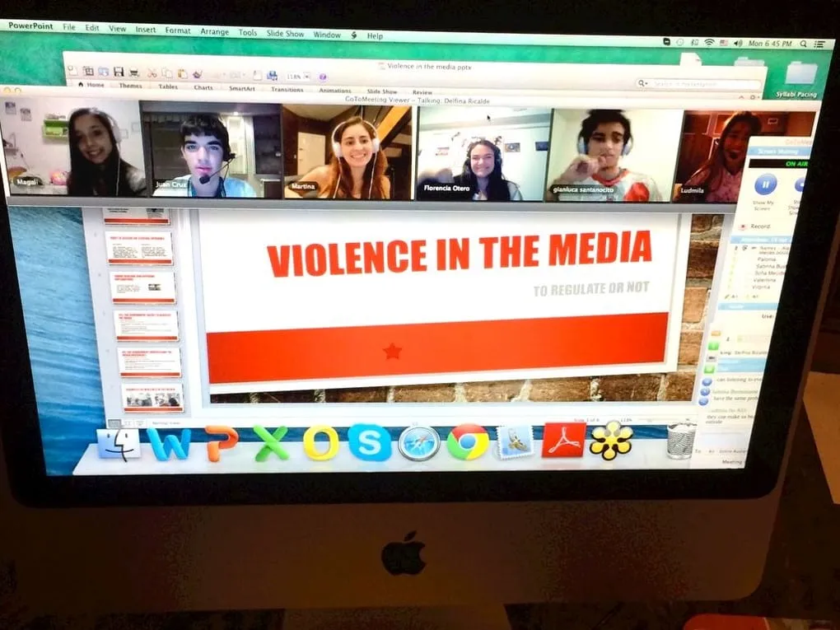Pause screen sharing with Show My Screen button
Image resolution: width=840 pixels, height=630 pixels.
(x=765, y=184)
